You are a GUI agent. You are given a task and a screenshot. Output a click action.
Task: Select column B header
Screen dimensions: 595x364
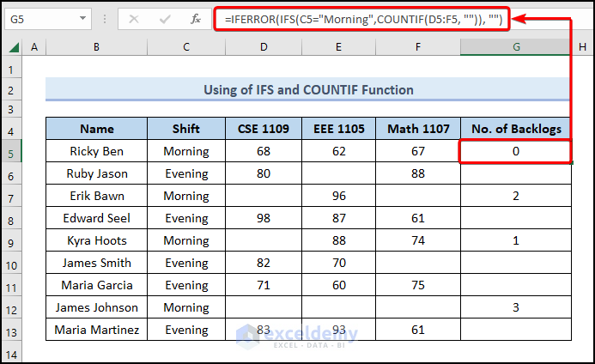pos(96,47)
